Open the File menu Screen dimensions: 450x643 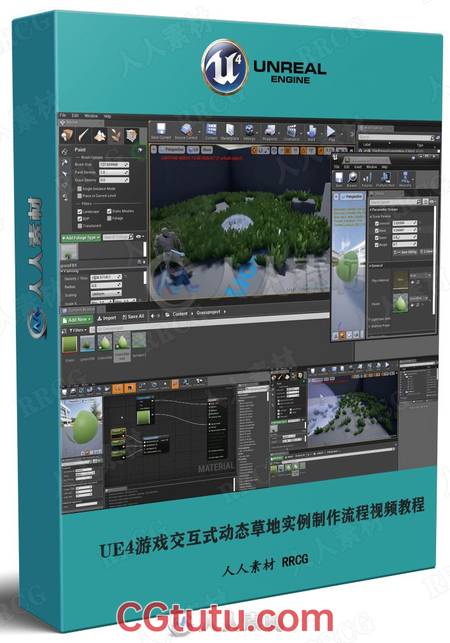coord(63,116)
